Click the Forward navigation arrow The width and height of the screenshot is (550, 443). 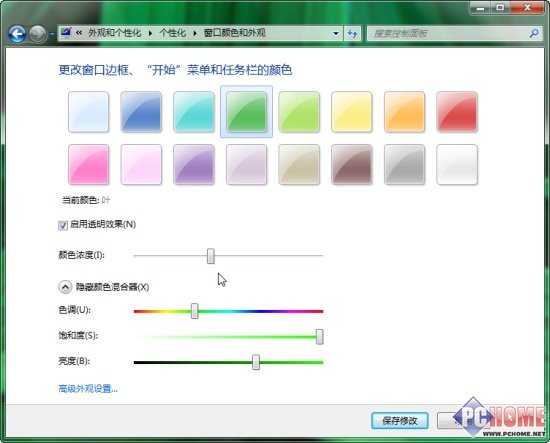coord(38,34)
